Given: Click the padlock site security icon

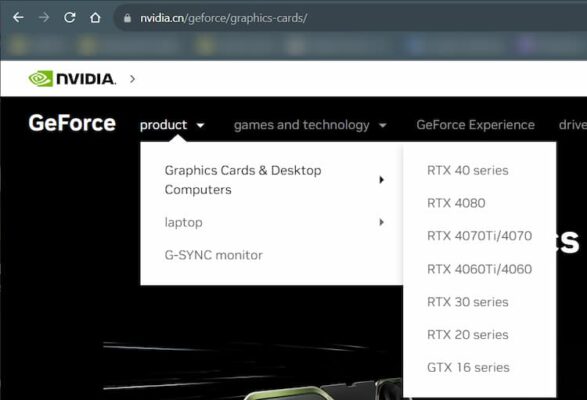Looking at the screenshot, I should coord(127,18).
